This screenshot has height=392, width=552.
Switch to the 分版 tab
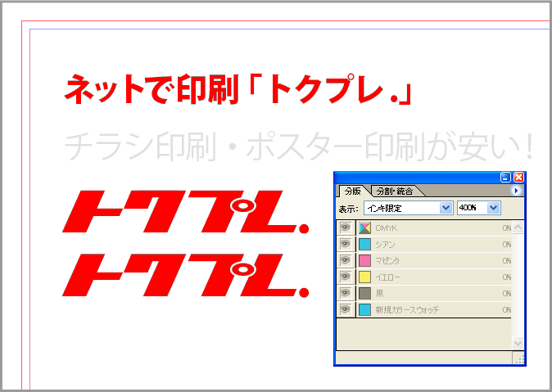[353, 191]
